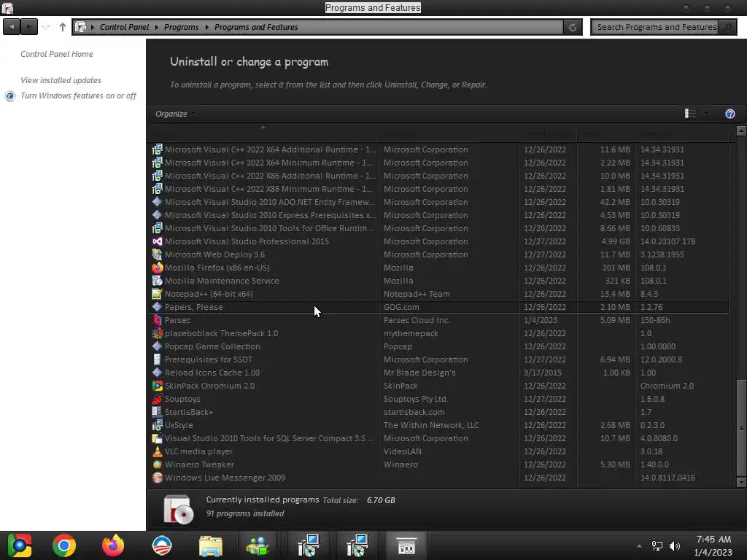Expand Programs breadcrumb arrow
The image size is (747, 560).
206,27
